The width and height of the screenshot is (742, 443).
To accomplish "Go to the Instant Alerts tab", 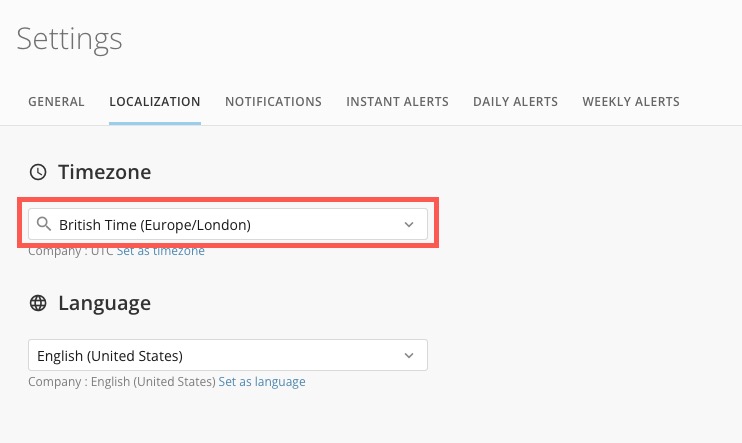I will coord(397,102).
